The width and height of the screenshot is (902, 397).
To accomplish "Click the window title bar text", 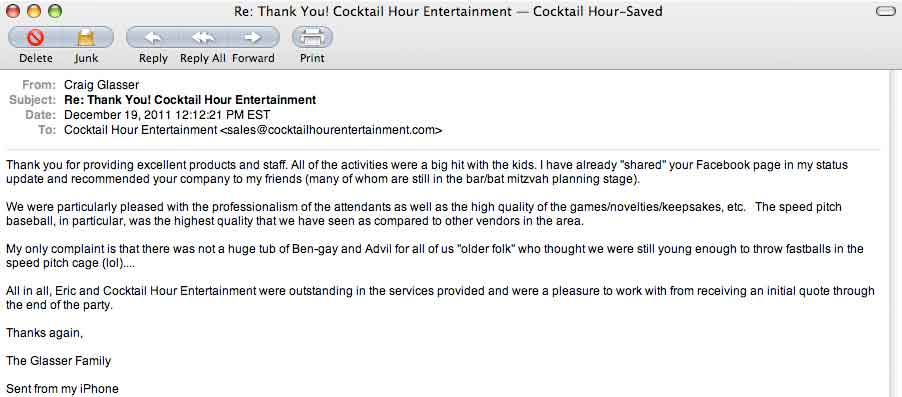I will (448, 11).
